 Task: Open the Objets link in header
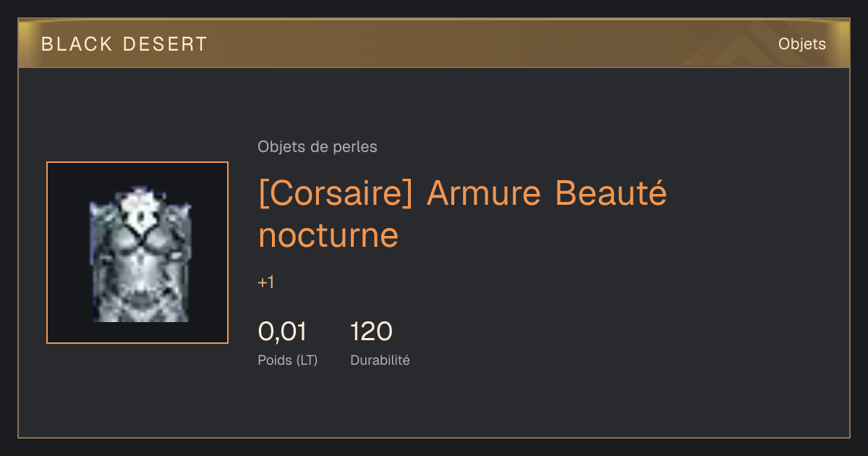point(801,44)
